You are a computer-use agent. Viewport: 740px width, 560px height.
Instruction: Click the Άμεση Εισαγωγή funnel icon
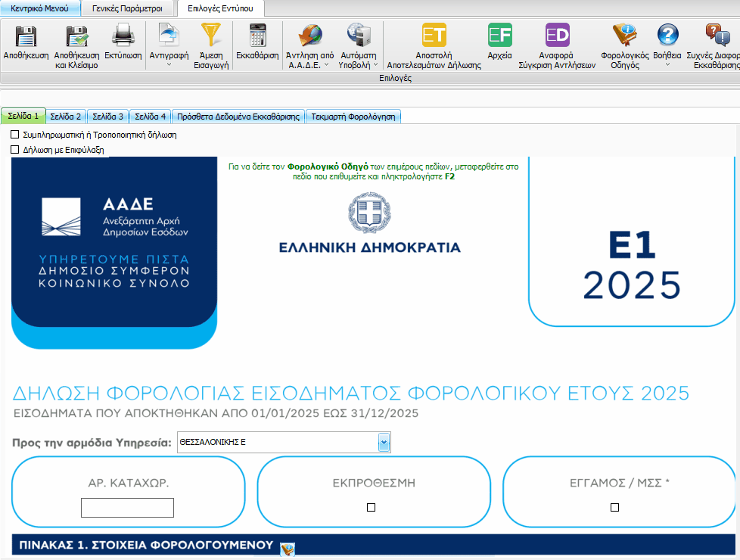(210, 36)
